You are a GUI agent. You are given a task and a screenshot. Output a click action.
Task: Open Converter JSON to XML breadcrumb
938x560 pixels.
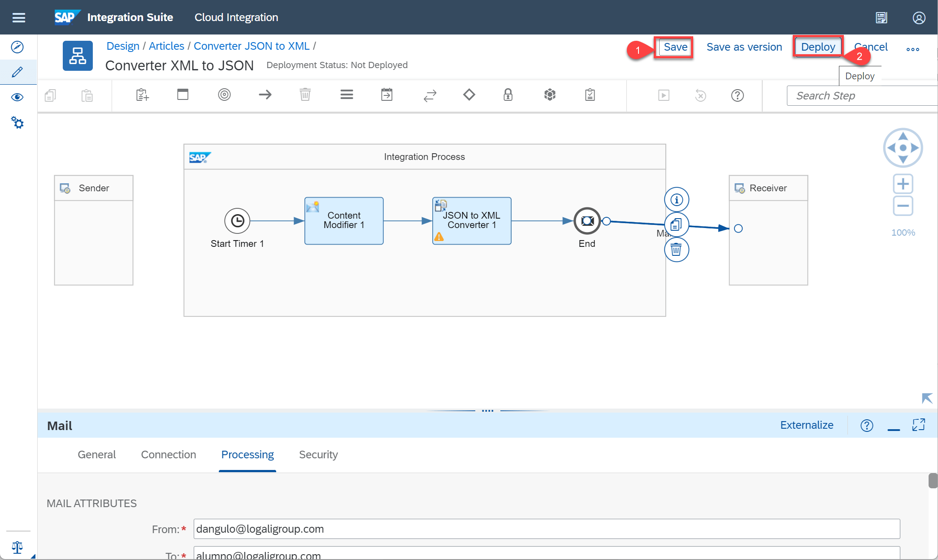[252, 46]
